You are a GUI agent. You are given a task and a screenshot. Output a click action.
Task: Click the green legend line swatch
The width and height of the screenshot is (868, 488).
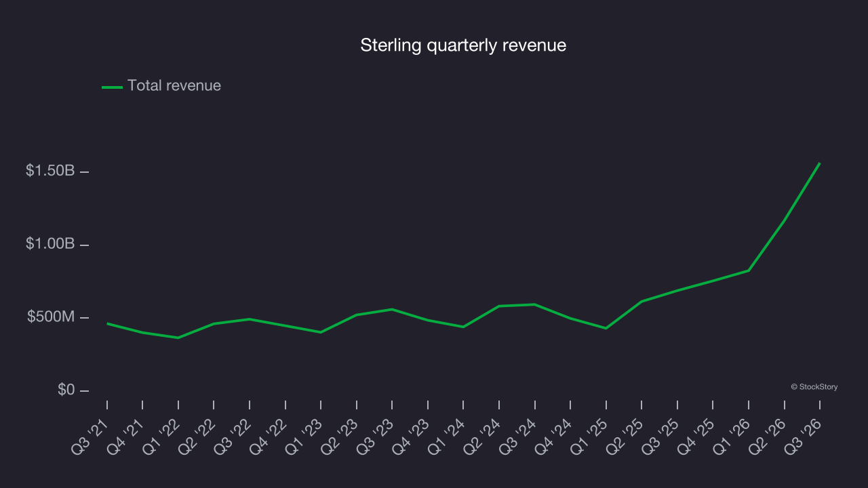tap(112, 87)
